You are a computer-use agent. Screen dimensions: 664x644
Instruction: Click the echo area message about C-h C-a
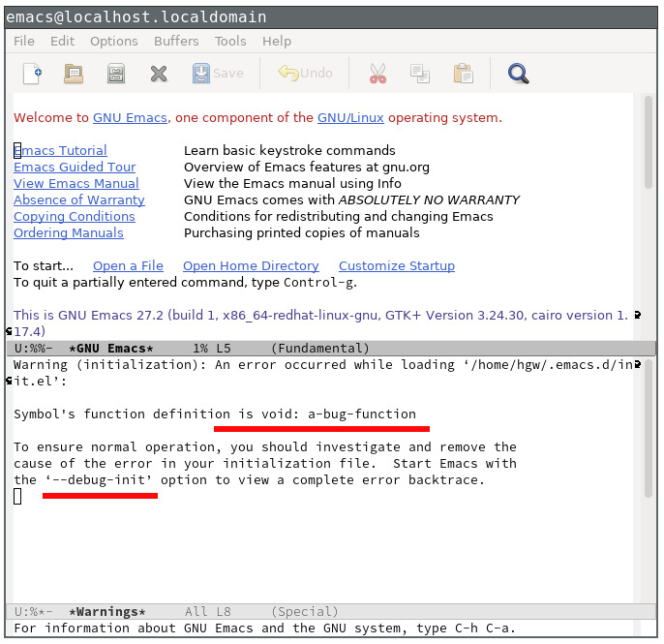pos(264,629)
